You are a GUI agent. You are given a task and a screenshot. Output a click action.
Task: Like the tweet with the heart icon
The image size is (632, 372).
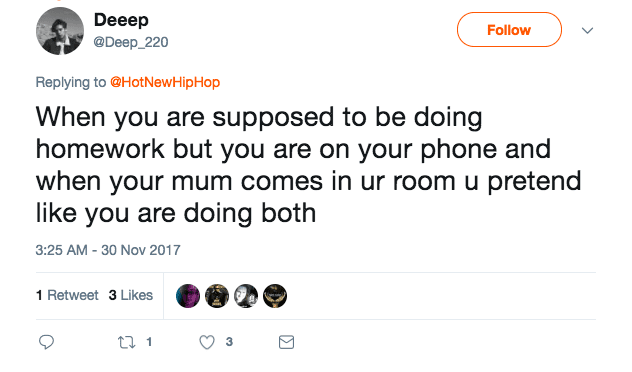point(207,342)
